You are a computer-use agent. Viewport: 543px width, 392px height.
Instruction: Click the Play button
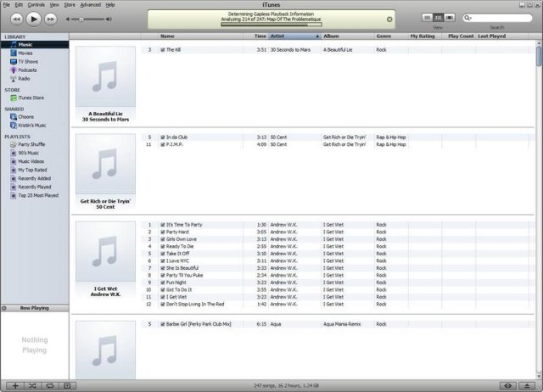(x=34, y=19)
